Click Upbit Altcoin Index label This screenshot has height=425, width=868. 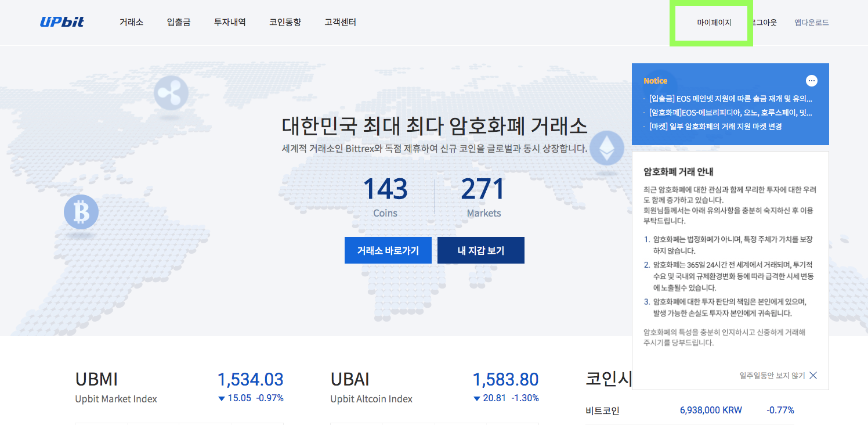pyautogui.click(x=371, y=399)
